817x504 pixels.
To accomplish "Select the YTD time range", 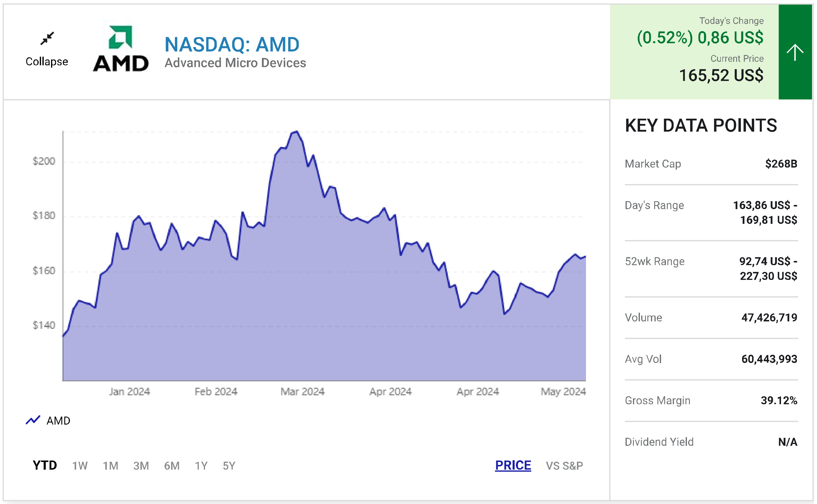I will click(x=45, y=465).
